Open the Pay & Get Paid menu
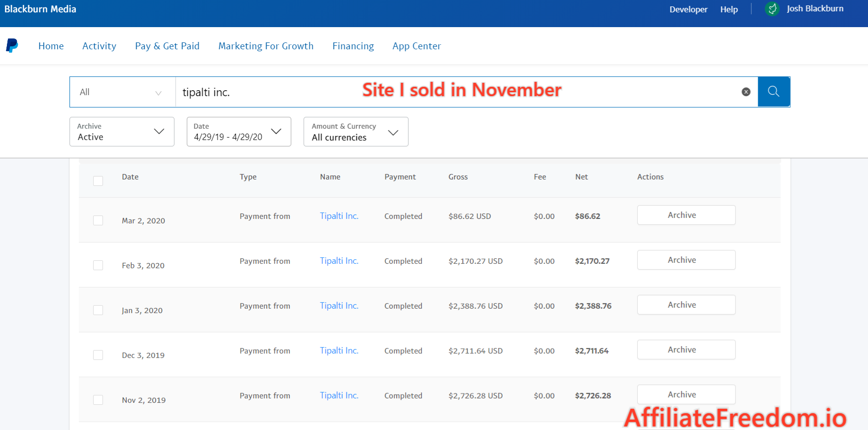868x430 pixels. (x=167, y=46)
